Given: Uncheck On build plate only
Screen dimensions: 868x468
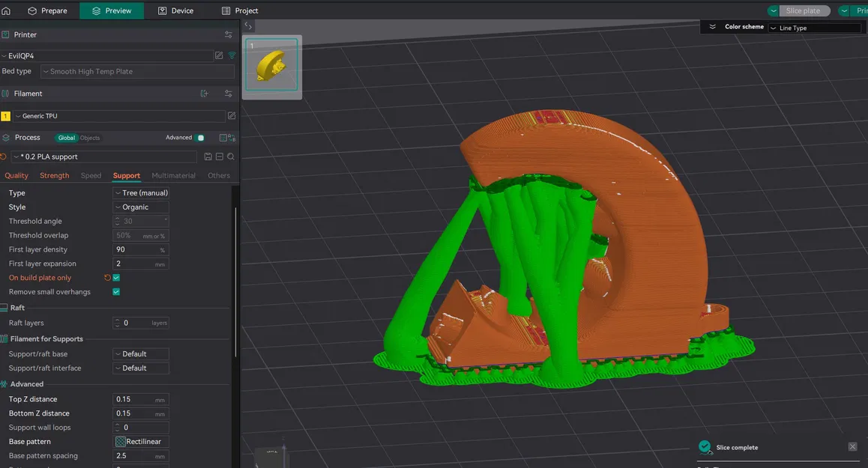Looking at the screenshot, I should click(x=116, y=278).
